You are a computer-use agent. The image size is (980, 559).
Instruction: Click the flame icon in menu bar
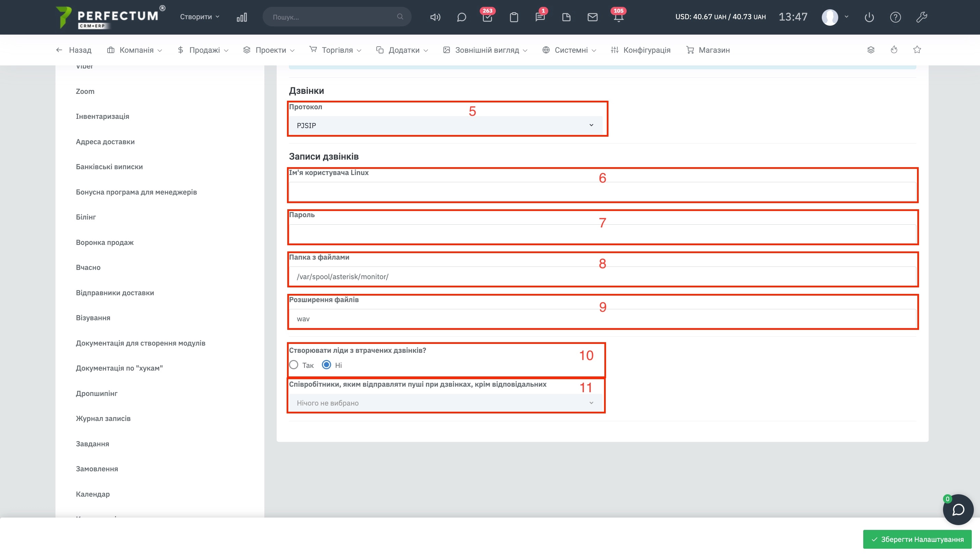894,50
